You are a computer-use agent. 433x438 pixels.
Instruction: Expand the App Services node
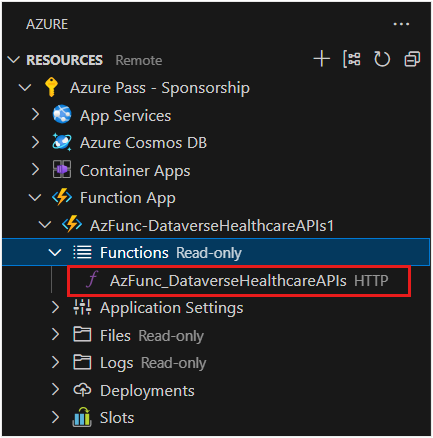tap(35, 115)
